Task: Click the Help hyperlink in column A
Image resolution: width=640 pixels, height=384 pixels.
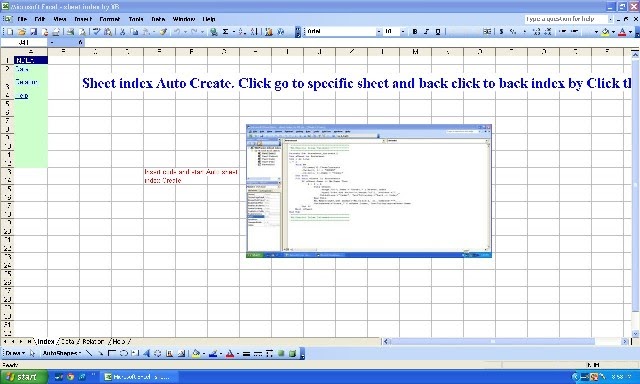Action: pos(22,96)
